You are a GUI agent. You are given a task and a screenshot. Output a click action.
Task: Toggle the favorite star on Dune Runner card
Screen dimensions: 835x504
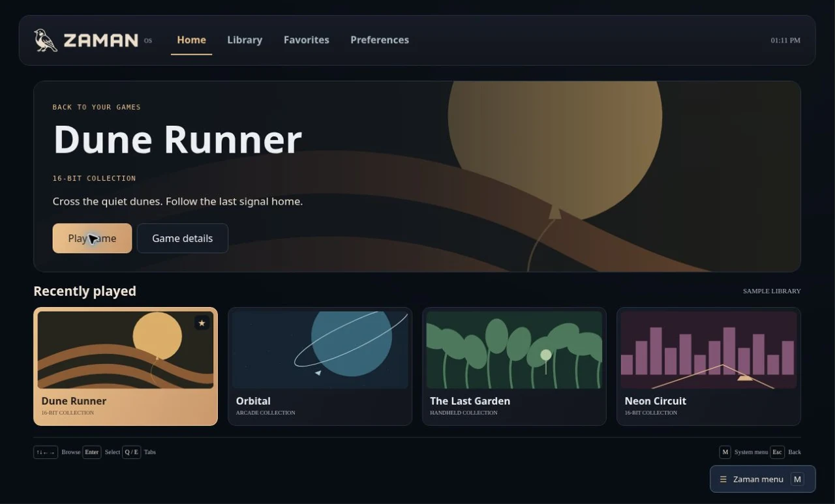[x=202, y=323]
